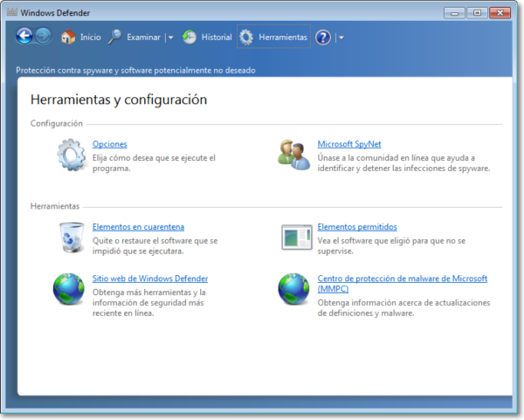Click the blue help question mark icon
The image size is (524, 420).
click(323, 38)
